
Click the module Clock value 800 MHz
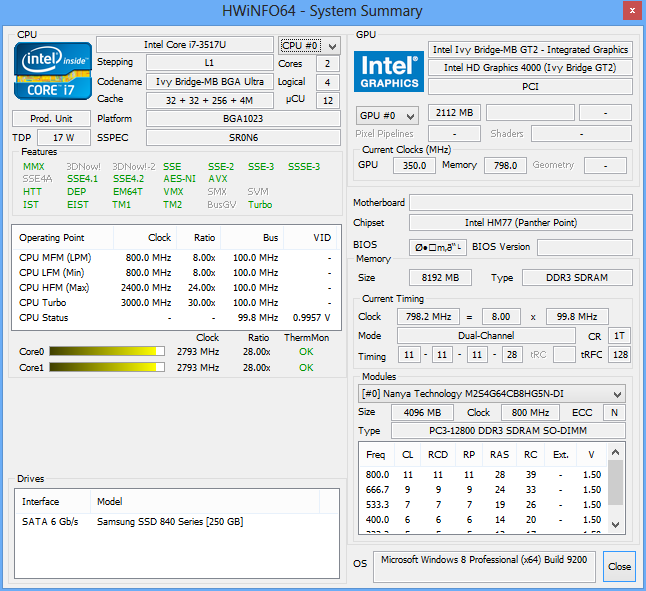coord(530,412)
